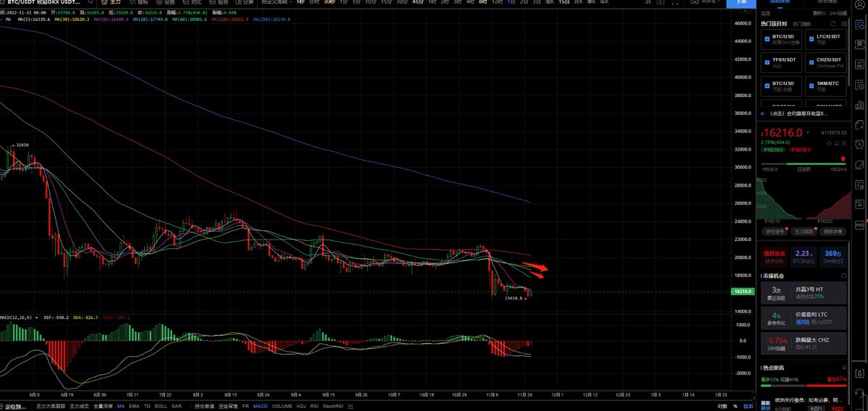Select the MACD sub-indicator tab

pos(260,407)
